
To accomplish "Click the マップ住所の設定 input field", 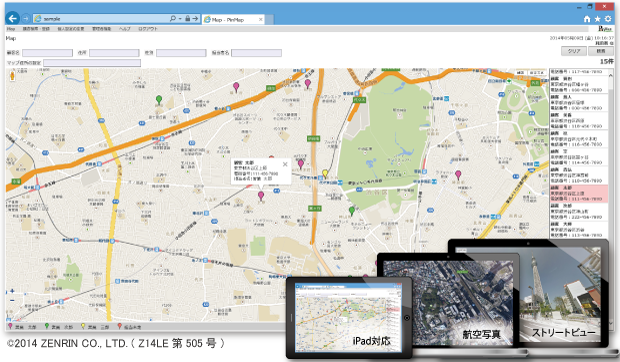I will coord(92,63).
